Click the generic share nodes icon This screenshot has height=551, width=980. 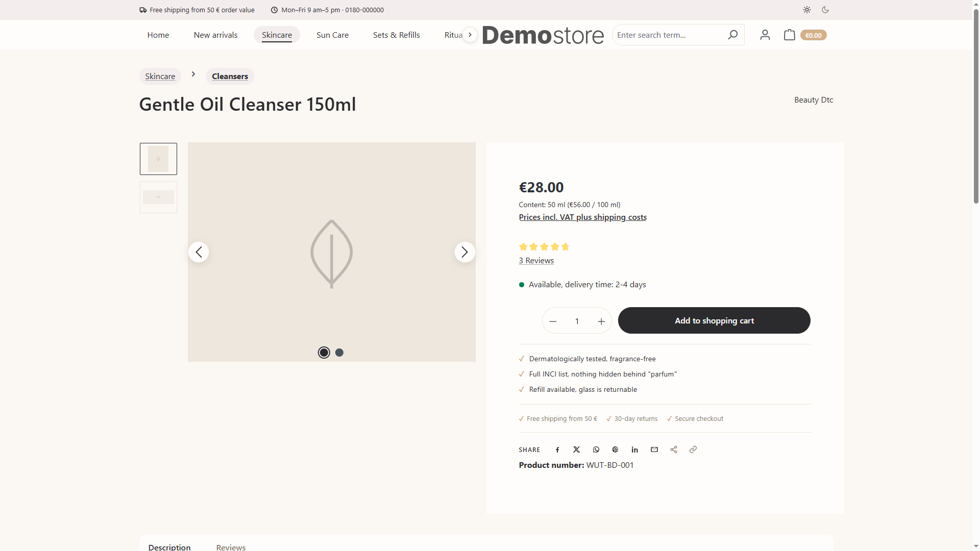tap(674, 449)
